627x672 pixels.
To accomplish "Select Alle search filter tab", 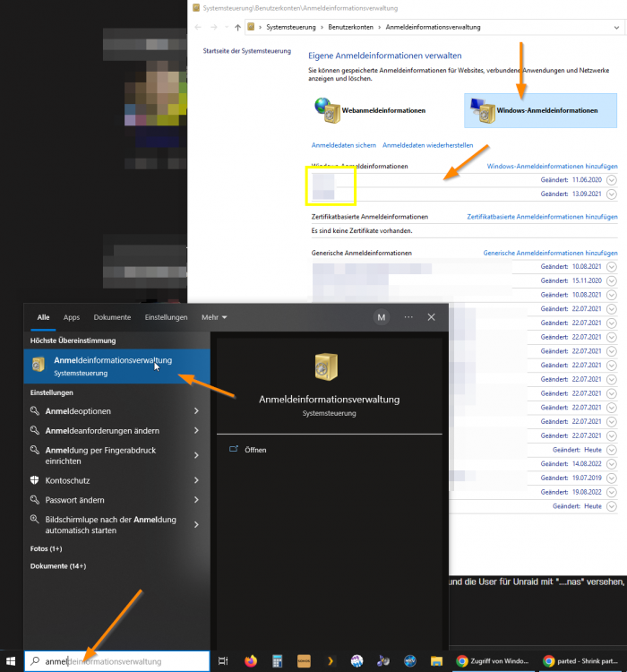I will (x=43, y=317).
